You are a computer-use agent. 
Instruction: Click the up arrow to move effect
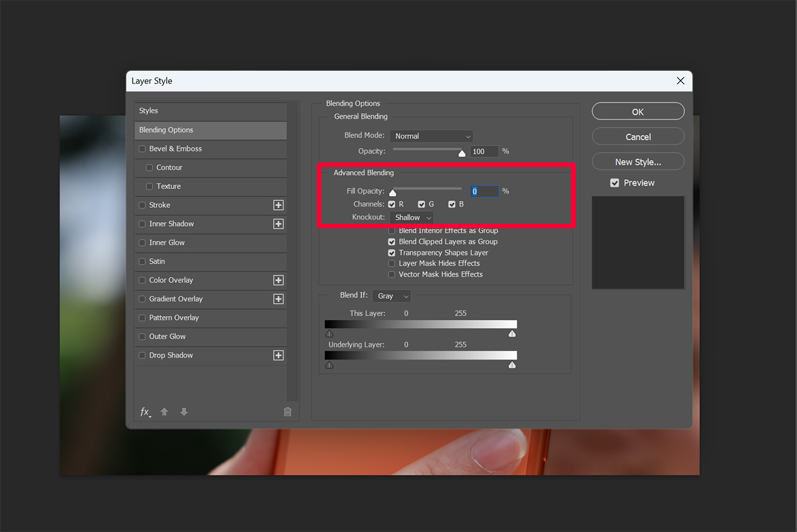pos(164,411)
